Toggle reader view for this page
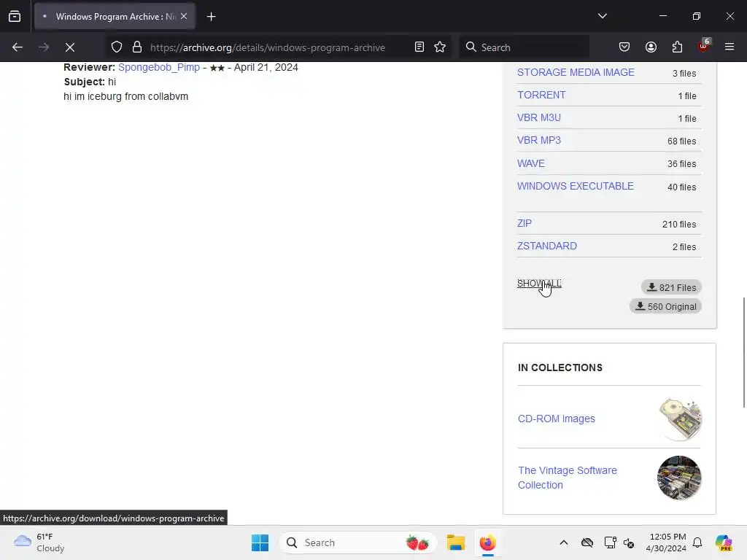The height and width of the screenshot is (560, 747). point(419,47)
